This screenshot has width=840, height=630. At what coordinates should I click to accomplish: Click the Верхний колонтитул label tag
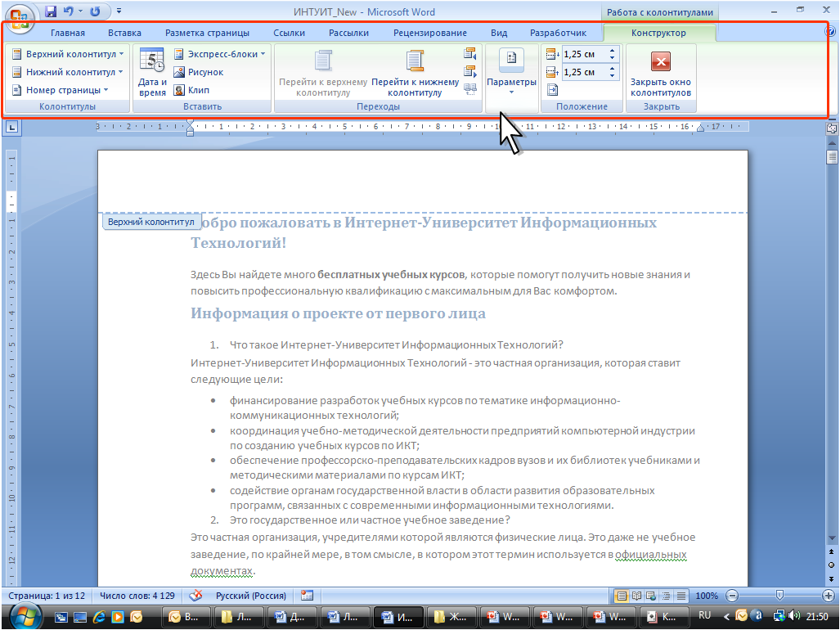151,222
